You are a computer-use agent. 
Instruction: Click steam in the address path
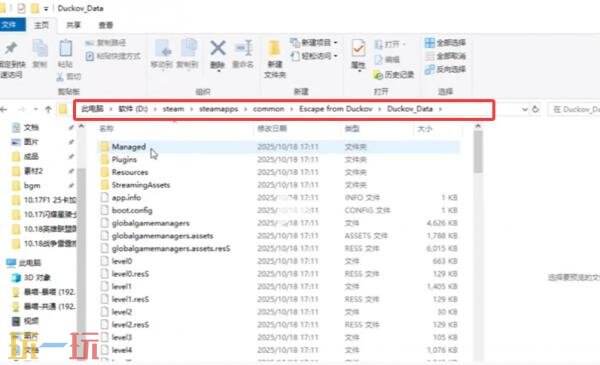pyautogui.click(x=173, y=109)
